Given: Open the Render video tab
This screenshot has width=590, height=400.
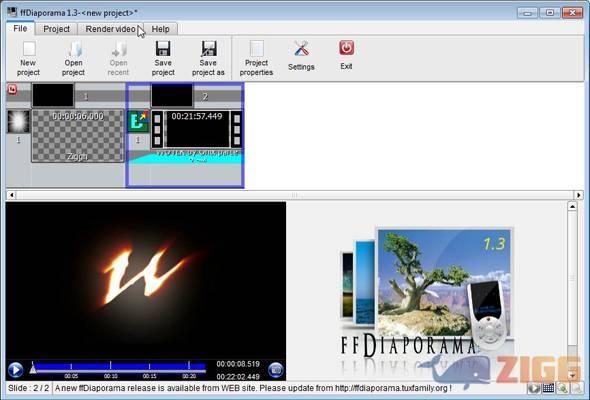Looking at the screenshot, I should (110, 29).
